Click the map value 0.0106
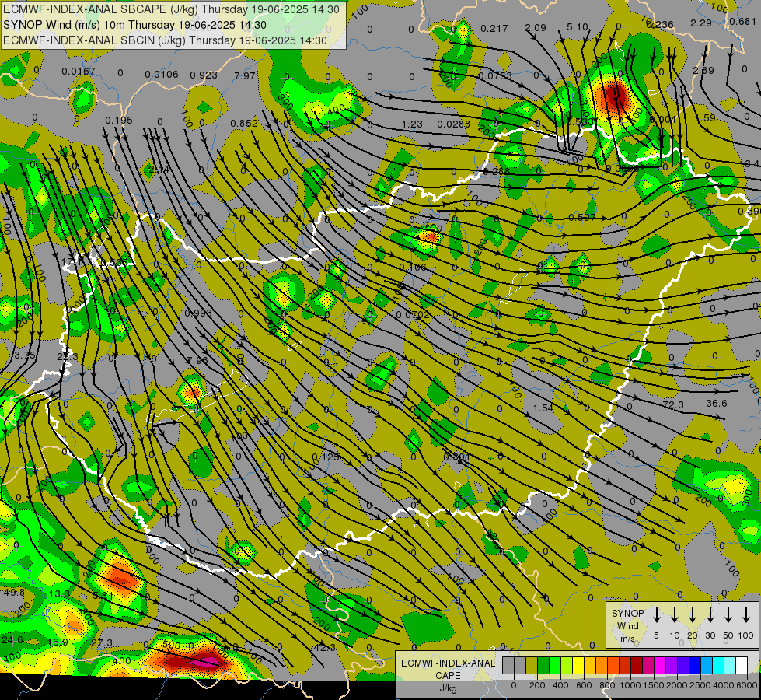The image size is (761, 700). tap(162, 75)
